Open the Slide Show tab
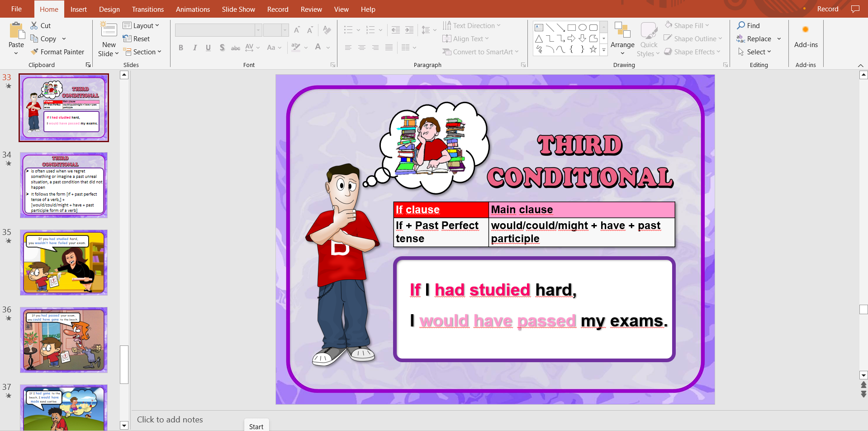868x431 pixels. click(238, 9)
